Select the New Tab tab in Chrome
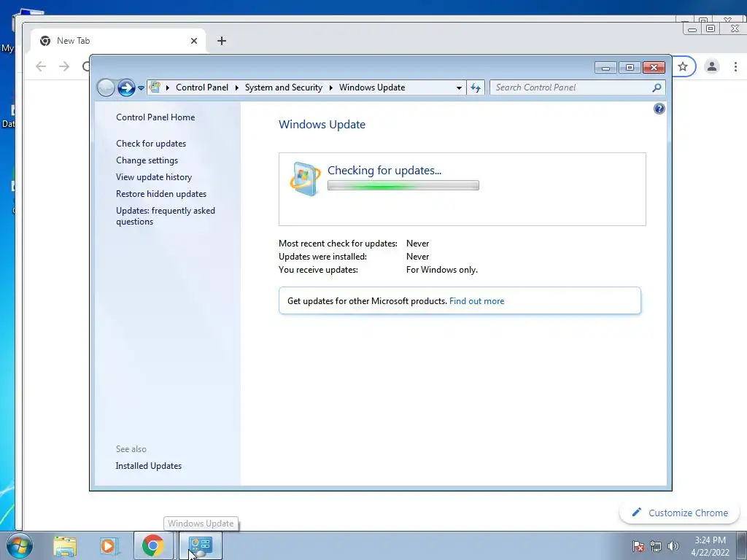Viewport: 747px width, 560px height. click(x=118, y=41)
